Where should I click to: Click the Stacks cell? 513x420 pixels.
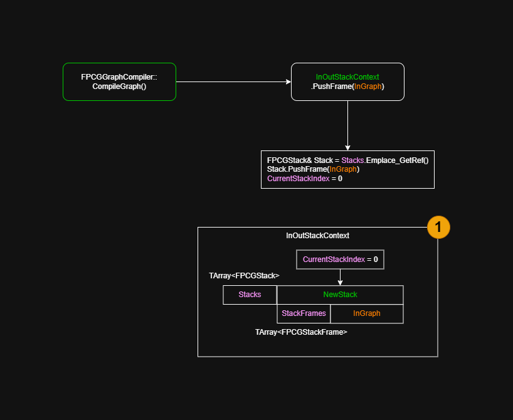[250, 295]
